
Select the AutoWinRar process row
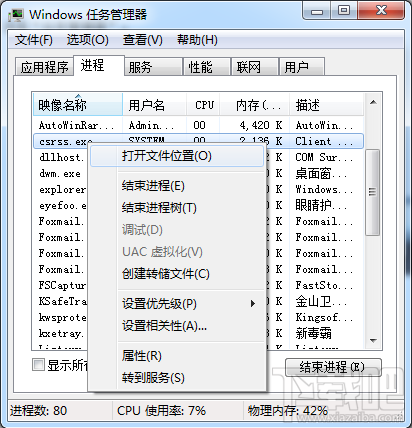click(x=198, y=125)
